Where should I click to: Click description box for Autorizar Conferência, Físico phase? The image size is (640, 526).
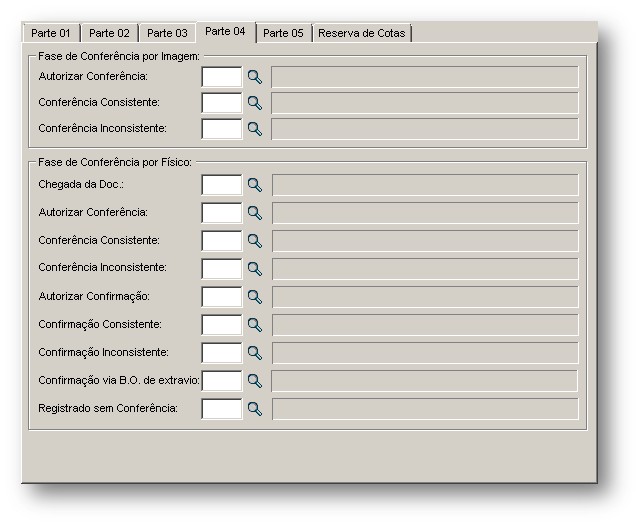(425, 213)
